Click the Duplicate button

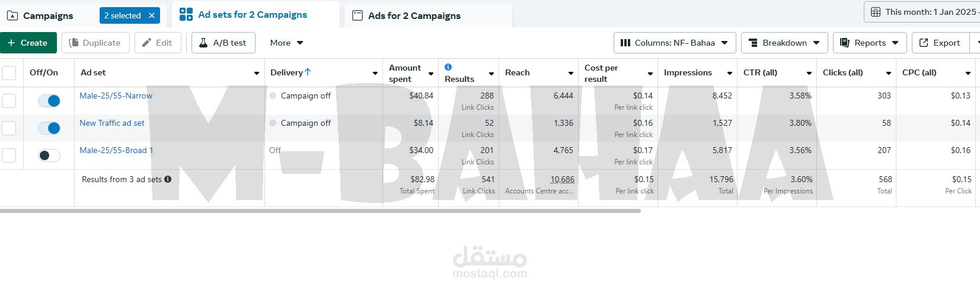point(95,43)
